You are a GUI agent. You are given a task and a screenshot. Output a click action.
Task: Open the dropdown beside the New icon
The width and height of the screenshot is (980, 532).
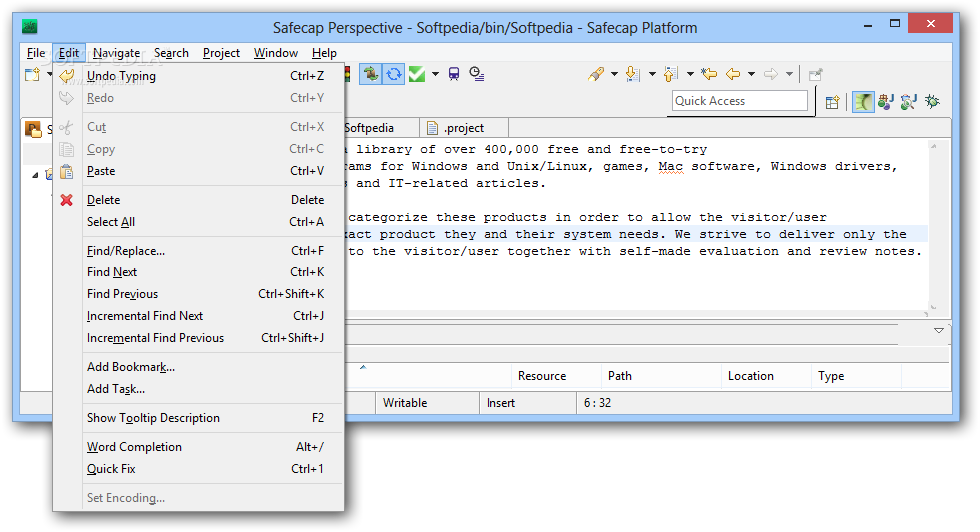(x=49, y=74)
